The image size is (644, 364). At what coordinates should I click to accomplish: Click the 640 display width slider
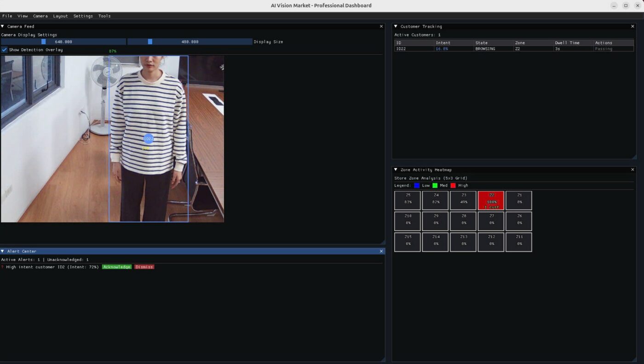63,41
